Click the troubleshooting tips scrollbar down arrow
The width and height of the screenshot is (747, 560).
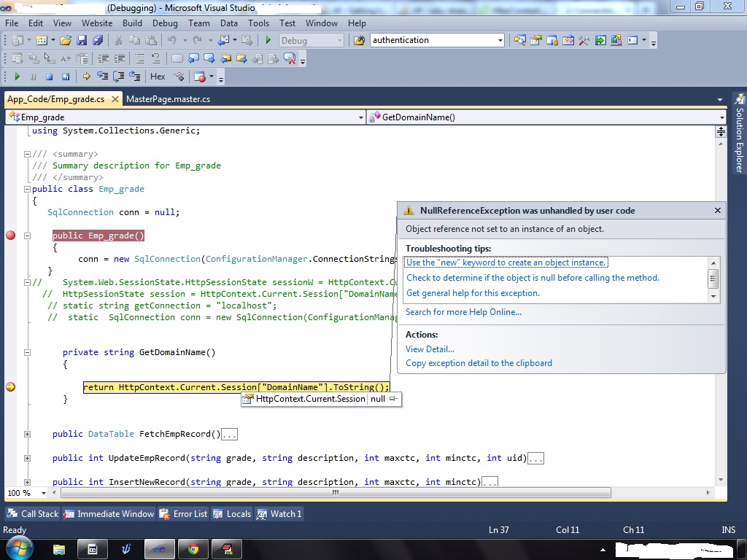(713, 296)
